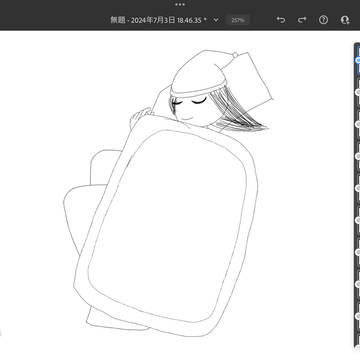Screen dimensions: 360x360
Task: Open the help question mark menu
Action: [x=323, y=20]
